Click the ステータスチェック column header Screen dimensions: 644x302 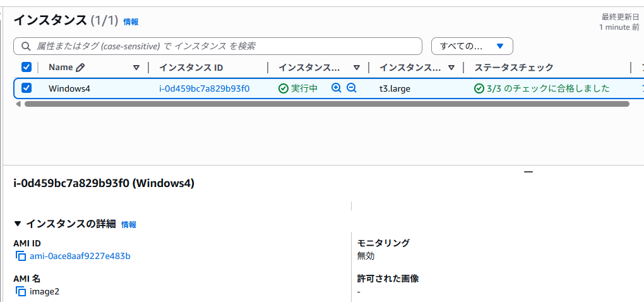pyautogui.click(x=514, y=68)
